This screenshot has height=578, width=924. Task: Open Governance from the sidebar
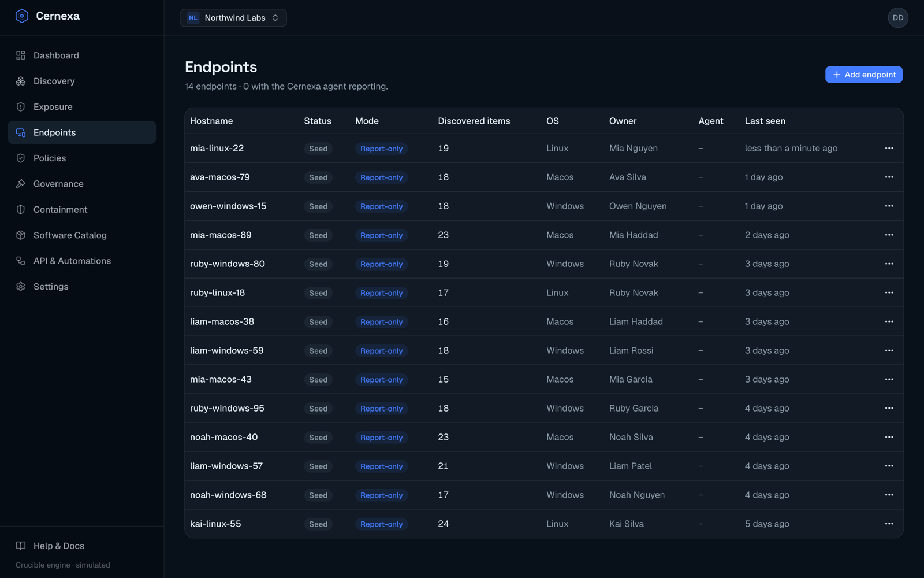[81, 184]
